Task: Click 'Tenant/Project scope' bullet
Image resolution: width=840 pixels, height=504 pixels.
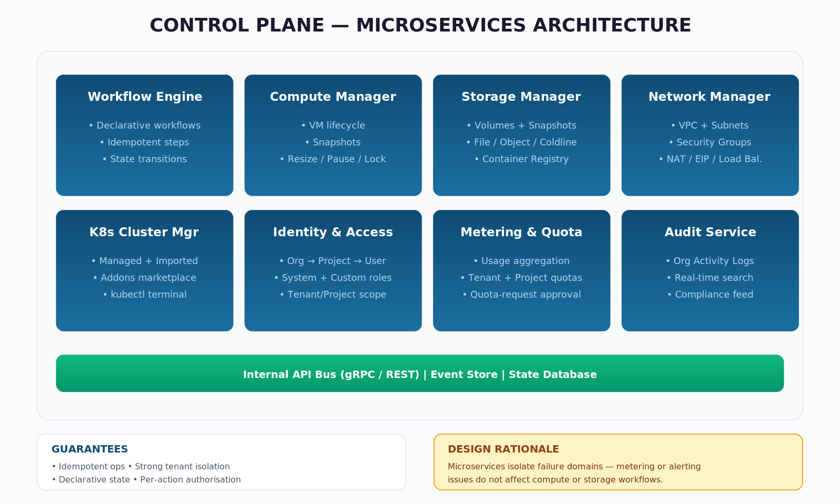Action: tap(333, 295)
